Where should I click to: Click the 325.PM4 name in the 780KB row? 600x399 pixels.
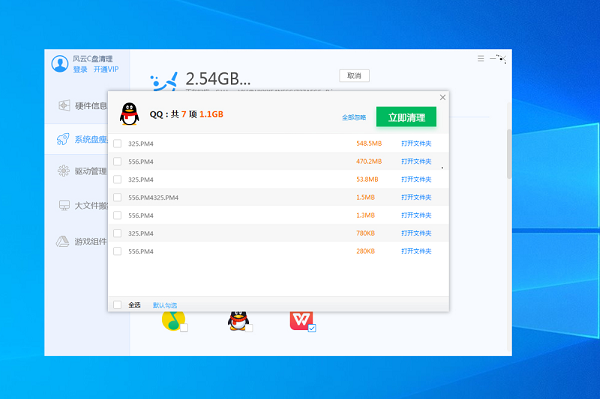[x=141, y=234]
